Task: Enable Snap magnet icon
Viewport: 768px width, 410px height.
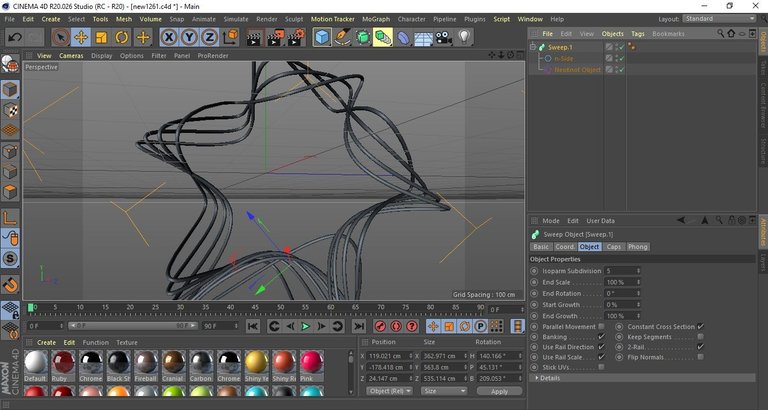Action: click(10, 284)
